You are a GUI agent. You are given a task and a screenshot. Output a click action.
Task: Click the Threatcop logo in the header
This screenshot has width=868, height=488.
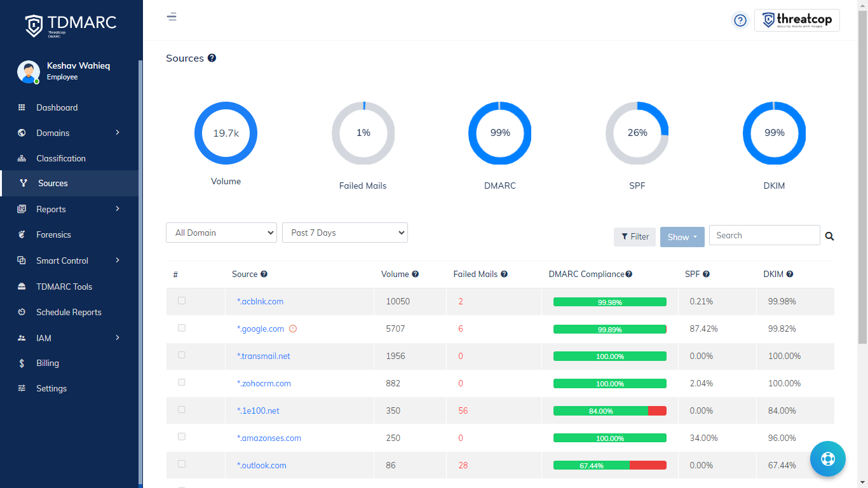[x=797, y=20]
